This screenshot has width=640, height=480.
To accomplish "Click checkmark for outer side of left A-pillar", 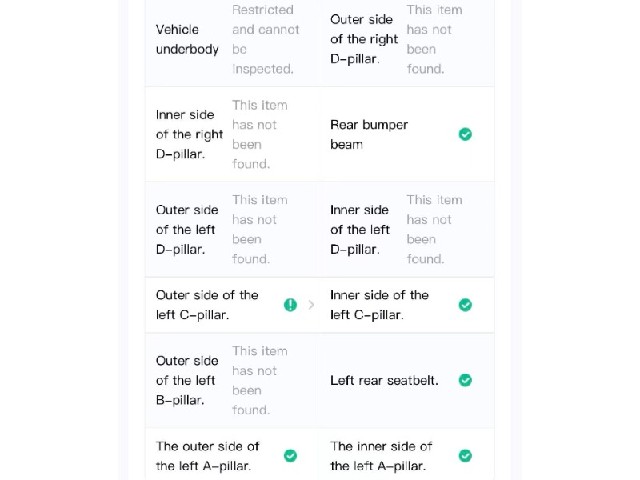I will click(x=290, y=456).
